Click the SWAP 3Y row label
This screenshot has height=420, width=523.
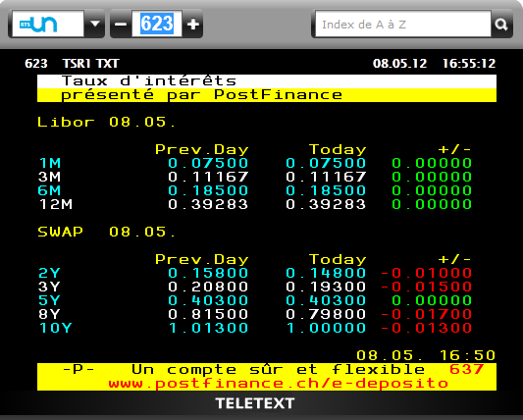(49, 287)
